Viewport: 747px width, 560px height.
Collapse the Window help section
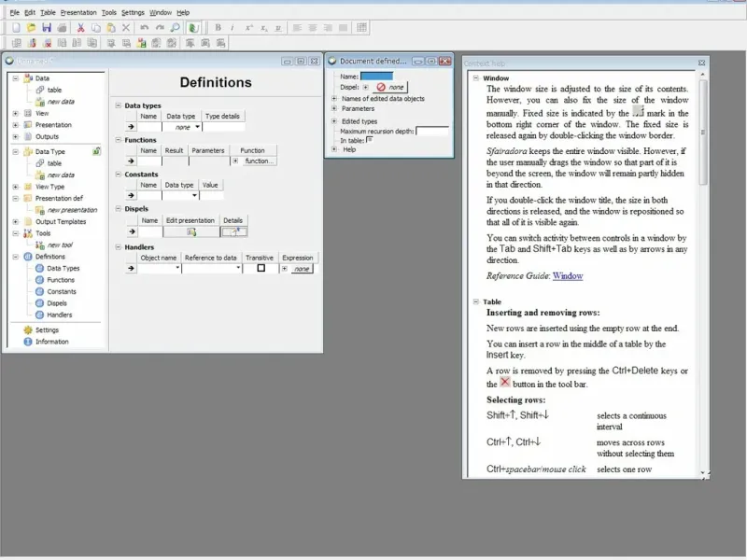coord(476,77)
